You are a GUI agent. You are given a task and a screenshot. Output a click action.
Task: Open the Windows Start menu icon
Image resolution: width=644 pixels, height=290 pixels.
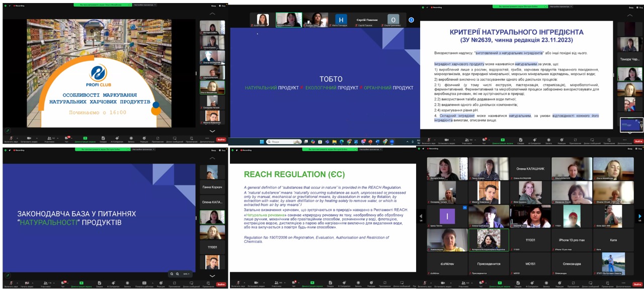262,142
